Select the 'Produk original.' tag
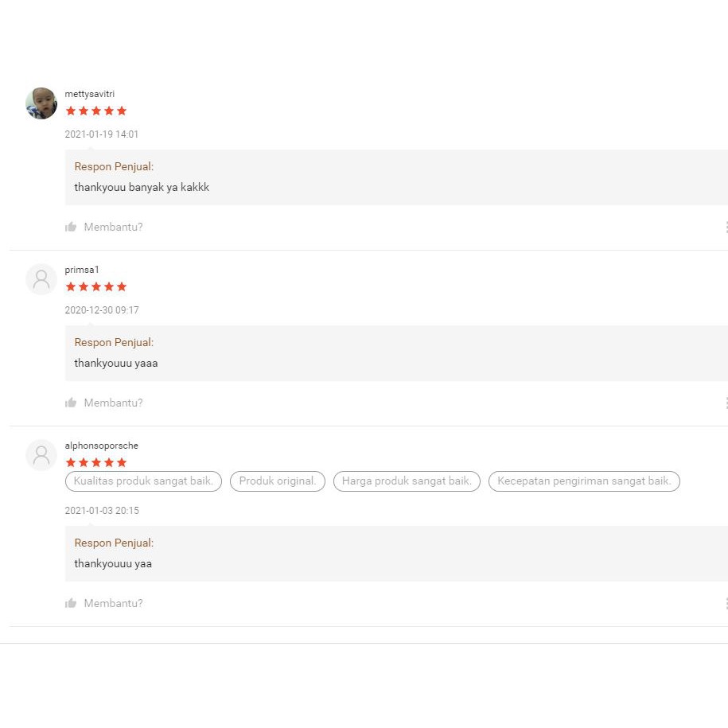 (x=278, y=481)
